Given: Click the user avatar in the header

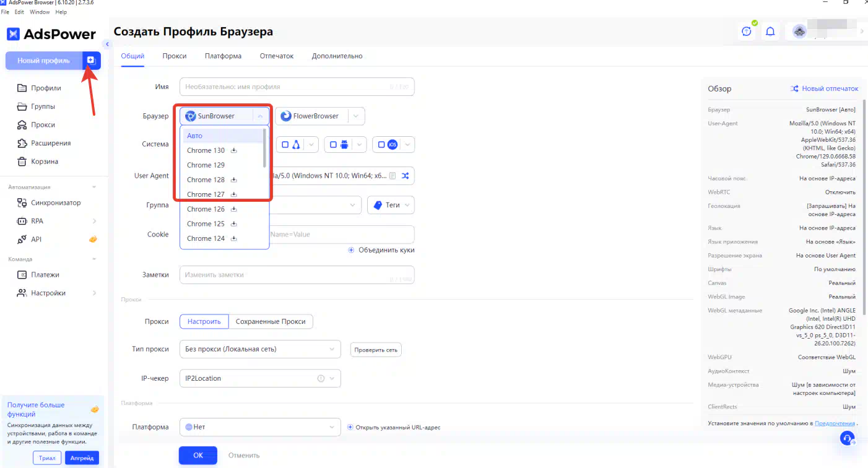Looking at the screenshot, I should (799, 32).
